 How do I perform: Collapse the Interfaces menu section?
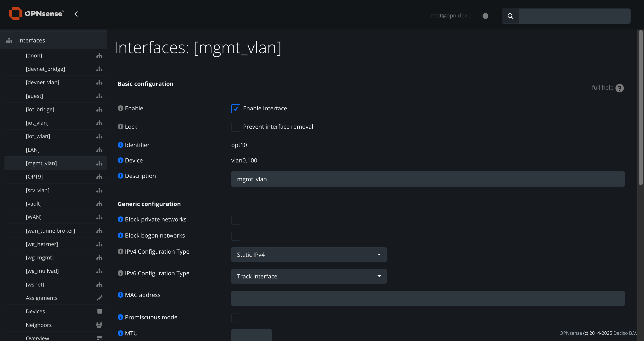pos(32,40)
